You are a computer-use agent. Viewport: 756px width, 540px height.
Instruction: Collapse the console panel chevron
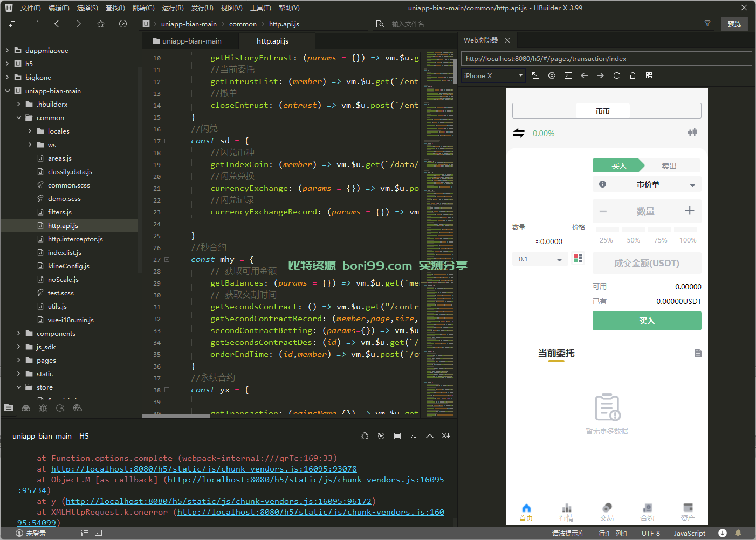(430, 436)
